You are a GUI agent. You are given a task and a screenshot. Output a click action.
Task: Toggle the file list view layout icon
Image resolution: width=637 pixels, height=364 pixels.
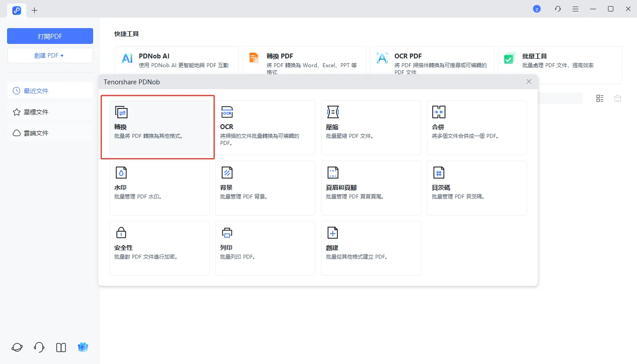point(600,98)
